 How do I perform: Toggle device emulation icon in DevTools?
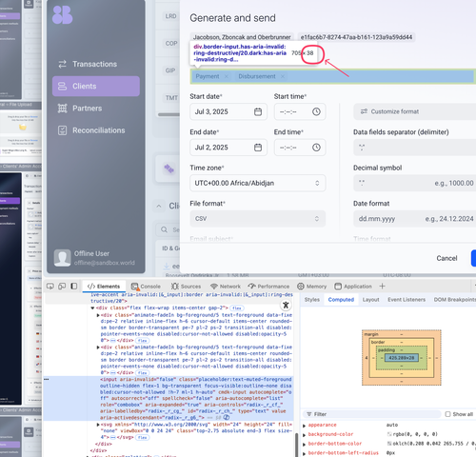point(62,287)
